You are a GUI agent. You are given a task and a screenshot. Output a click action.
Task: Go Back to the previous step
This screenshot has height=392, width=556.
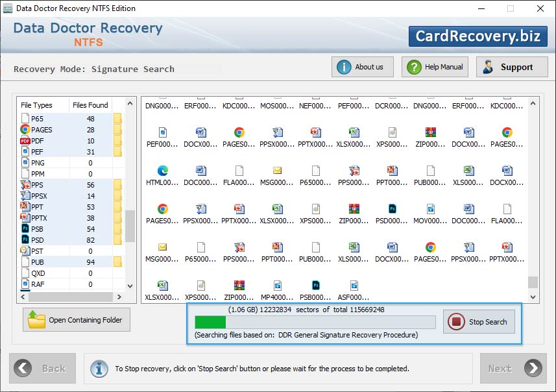tap(43, 368)
